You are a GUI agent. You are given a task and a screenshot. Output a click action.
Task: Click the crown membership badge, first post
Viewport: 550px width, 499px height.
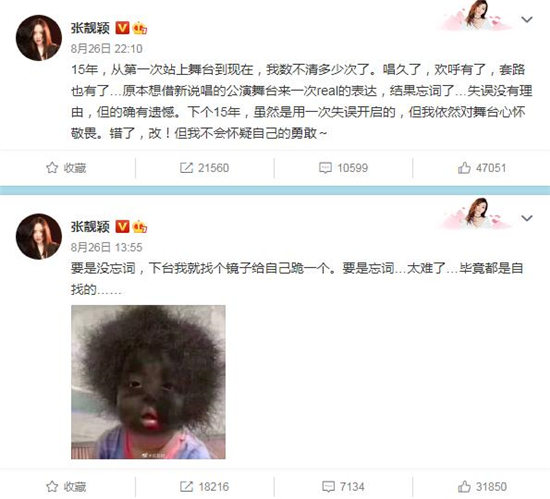140,28
